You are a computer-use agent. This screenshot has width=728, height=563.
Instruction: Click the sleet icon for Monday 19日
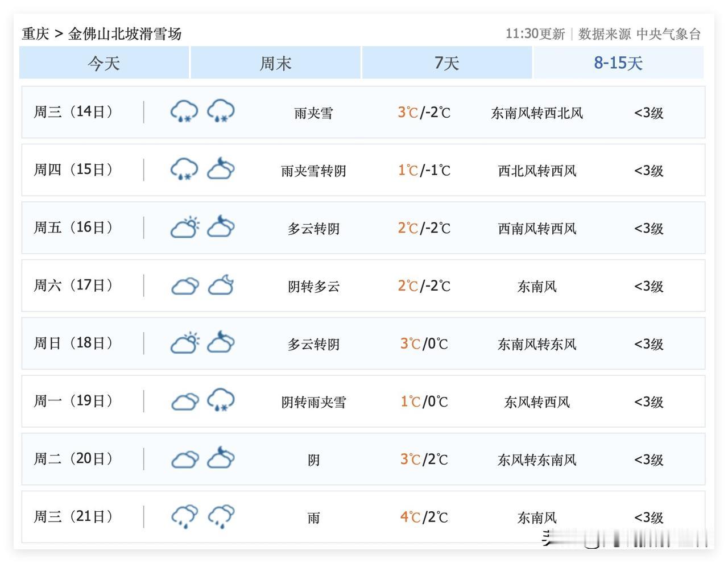click(221, 400)
